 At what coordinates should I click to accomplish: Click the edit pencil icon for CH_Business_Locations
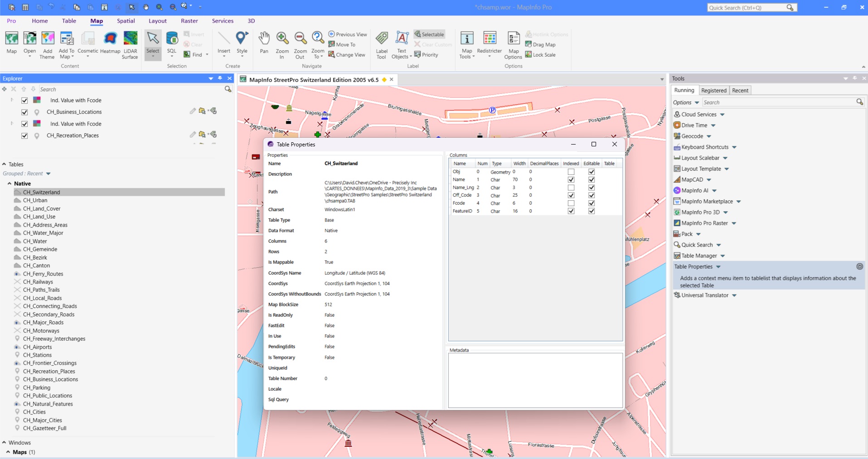[193, 111]
